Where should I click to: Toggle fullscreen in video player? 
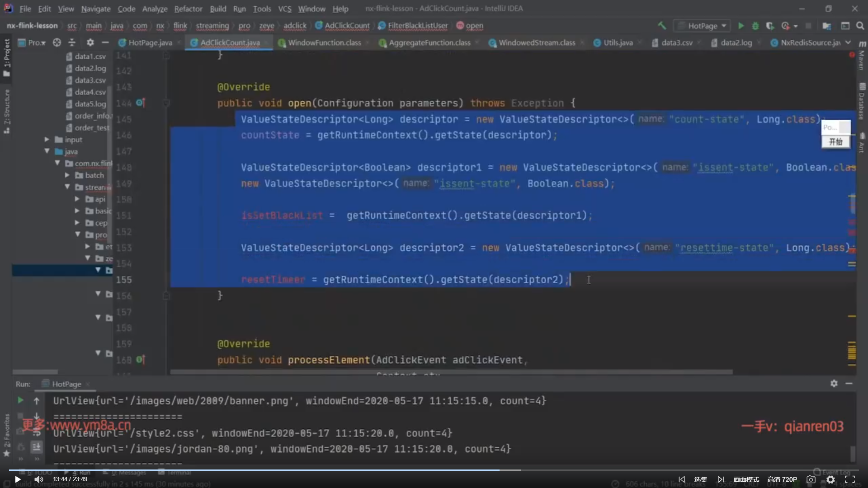click(x=850, y=479)
